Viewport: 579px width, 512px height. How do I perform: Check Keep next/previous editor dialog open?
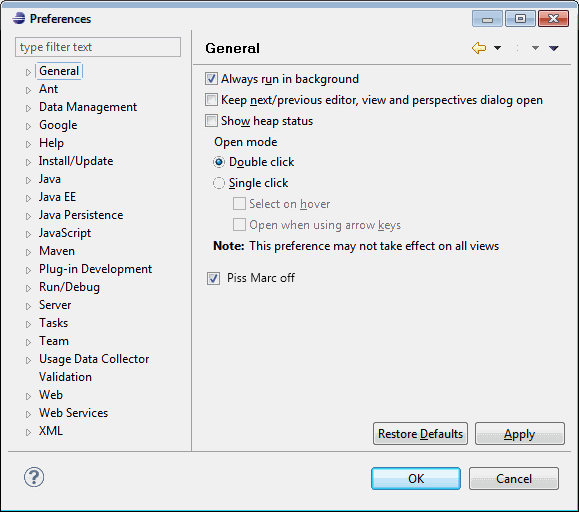click(211, 100)
